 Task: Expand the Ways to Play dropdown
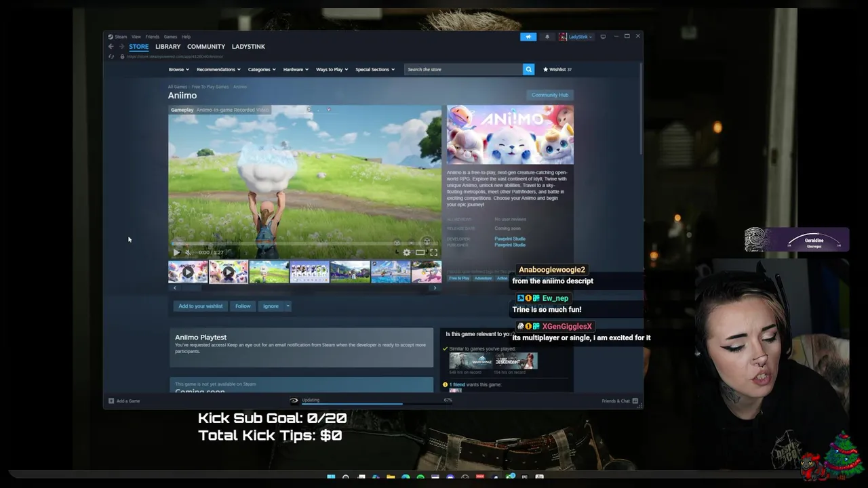pos(332,69)
